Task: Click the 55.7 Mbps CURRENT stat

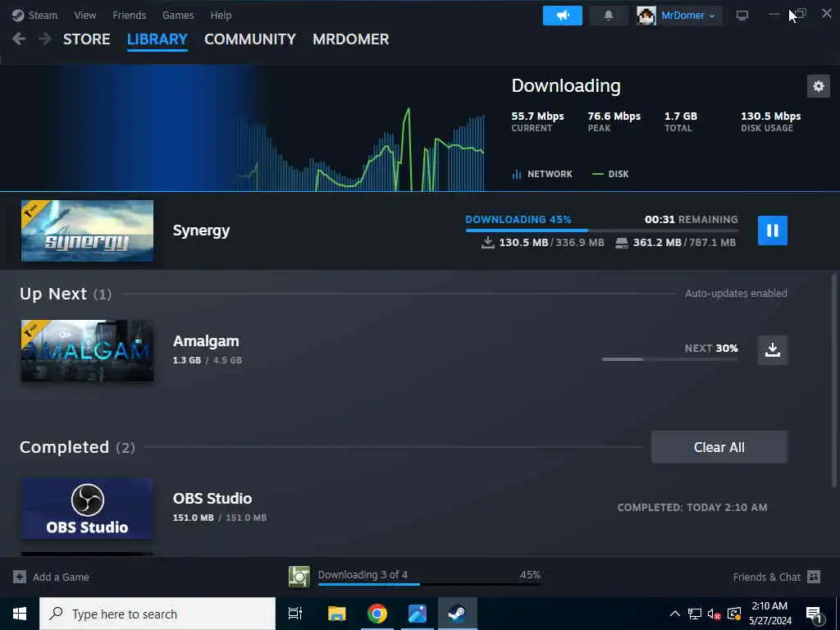Action: pyautogui.click(x=537, y=121)
